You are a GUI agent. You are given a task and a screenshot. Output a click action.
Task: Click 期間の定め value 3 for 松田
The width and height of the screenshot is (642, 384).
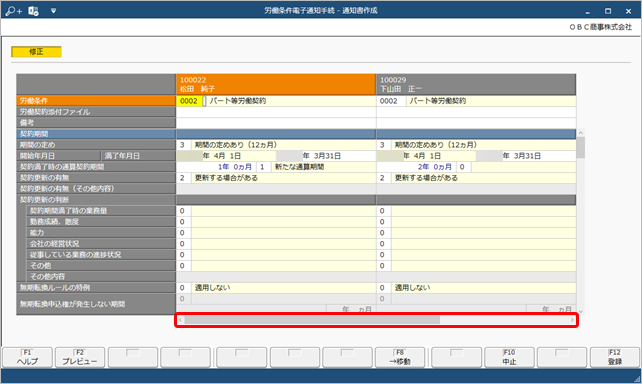pyautogui.click(x=183, y=145)
